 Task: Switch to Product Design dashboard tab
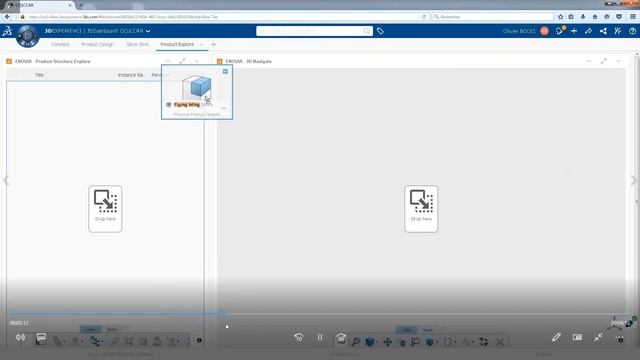98,44
